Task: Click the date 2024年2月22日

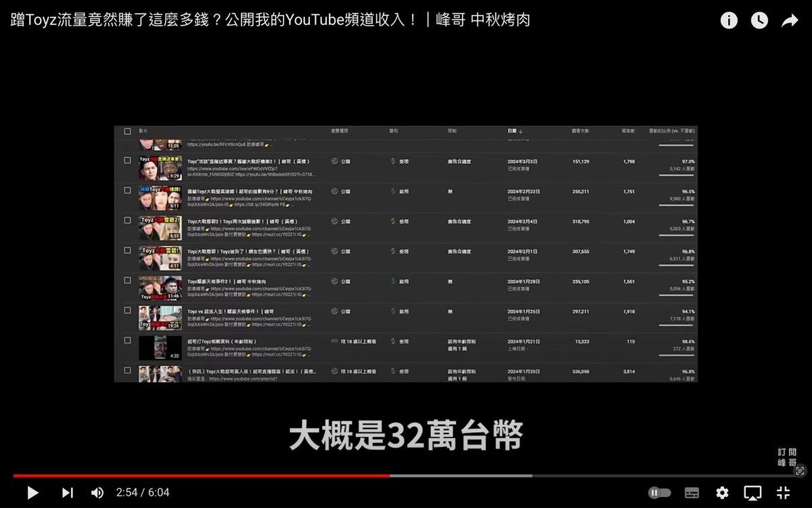Action: tap(523, 192)
